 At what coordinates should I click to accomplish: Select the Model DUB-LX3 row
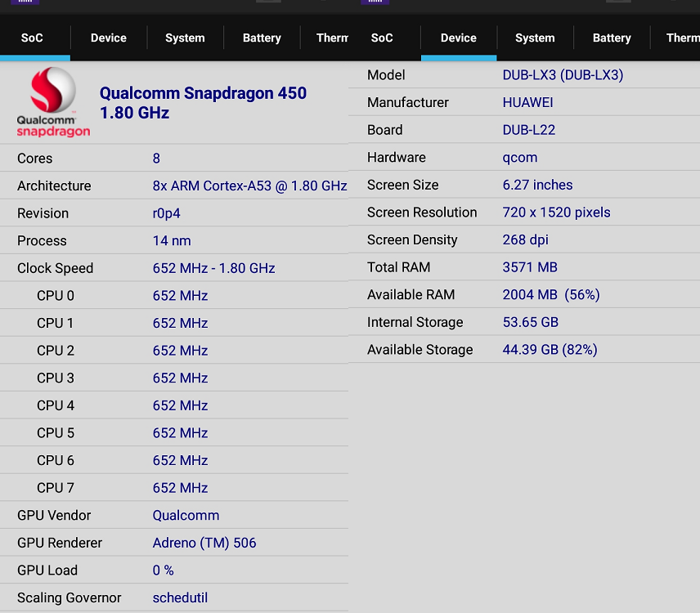click(524, 75)
